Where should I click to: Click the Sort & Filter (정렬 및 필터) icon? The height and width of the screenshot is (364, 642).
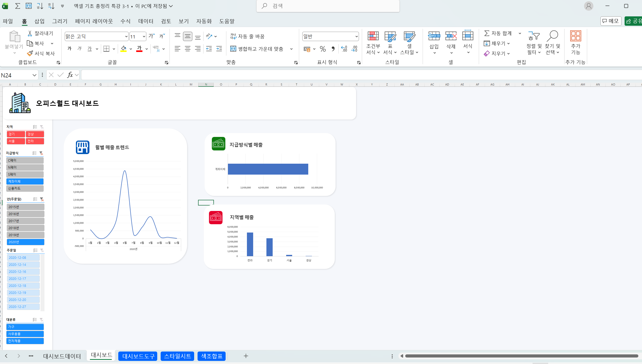coord(534,36)
